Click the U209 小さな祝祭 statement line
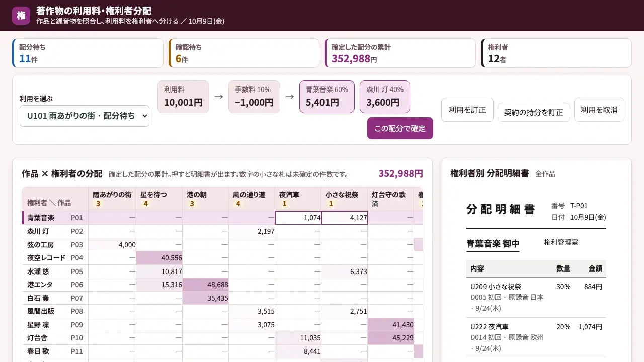The width and height of the screenshot is (644, 362). pos(536,297)
